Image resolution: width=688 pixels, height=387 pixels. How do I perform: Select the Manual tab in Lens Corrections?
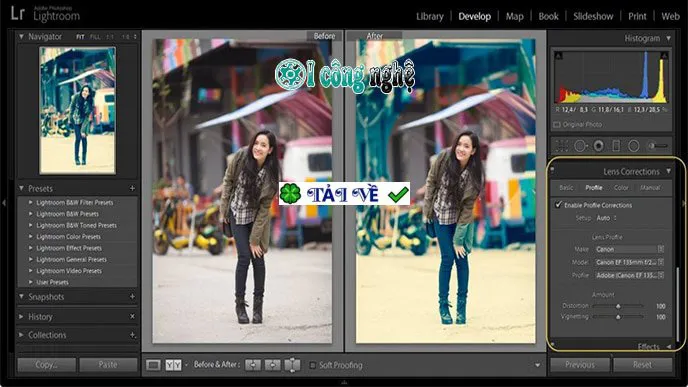coord(650,188)
